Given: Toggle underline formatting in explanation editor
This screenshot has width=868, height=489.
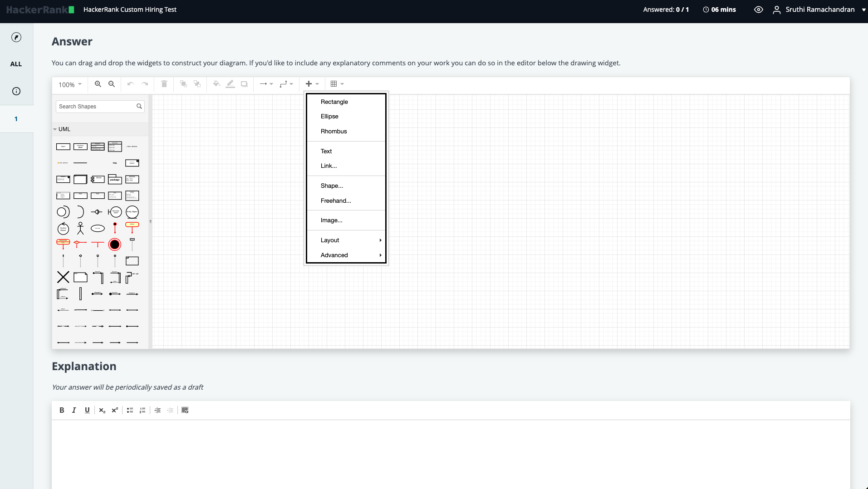Looking at the screenshot, I should click(x=87, y=410).
